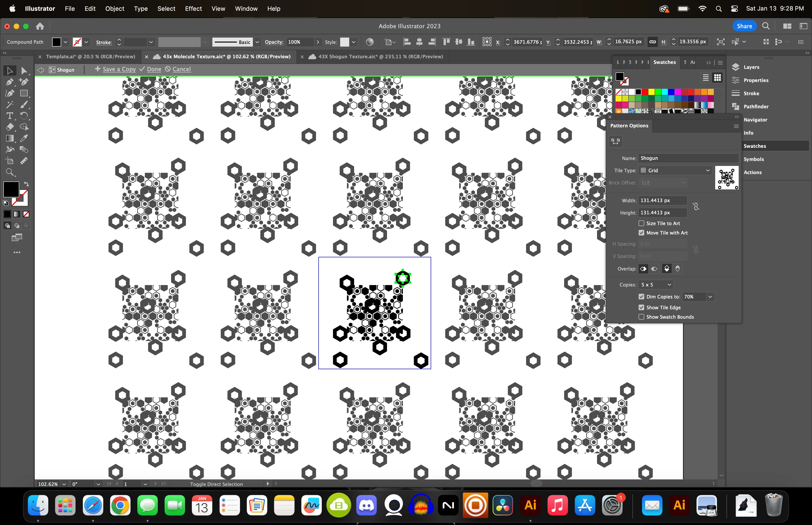The height and width of the screenshot is (525, 812).
Task: Select the Eyedropper tool
Action: point(24,138)
